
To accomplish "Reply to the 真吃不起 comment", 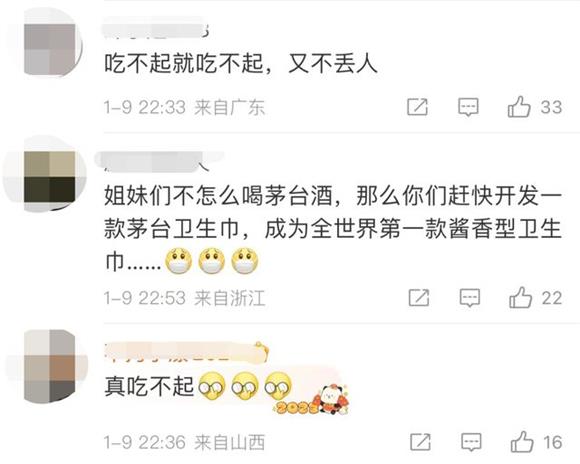I will click(x=472, y=442).
